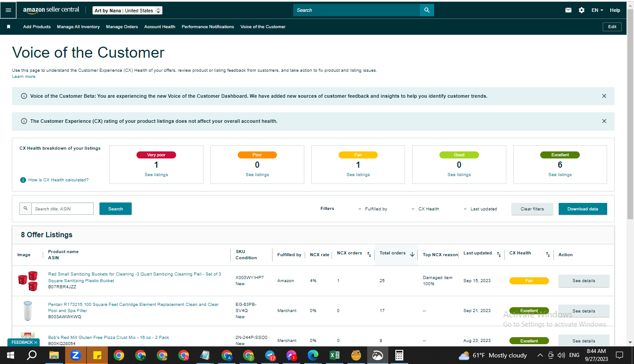
Task: Open File Explorer from the taskbar
Action: 54,355
